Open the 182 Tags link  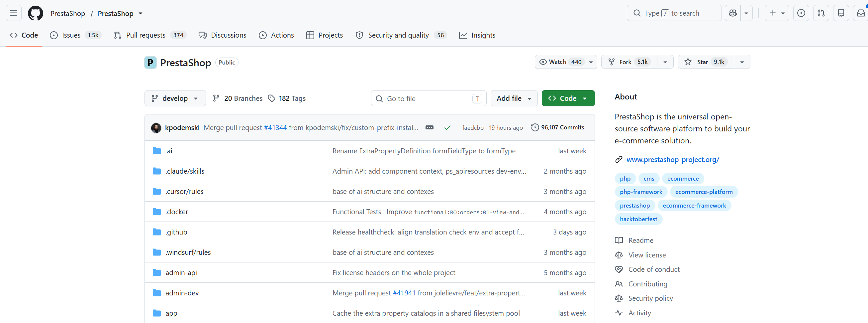tap(287, 98)
